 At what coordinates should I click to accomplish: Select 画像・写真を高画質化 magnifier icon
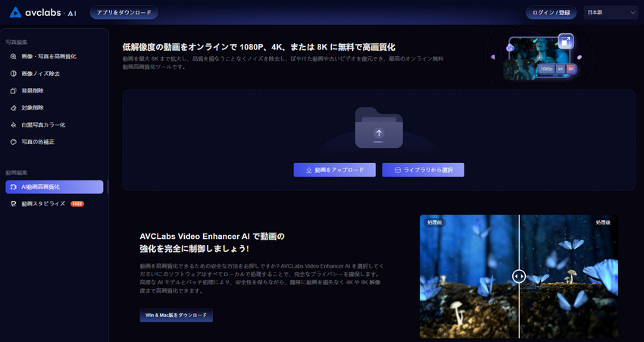point(13,56)
